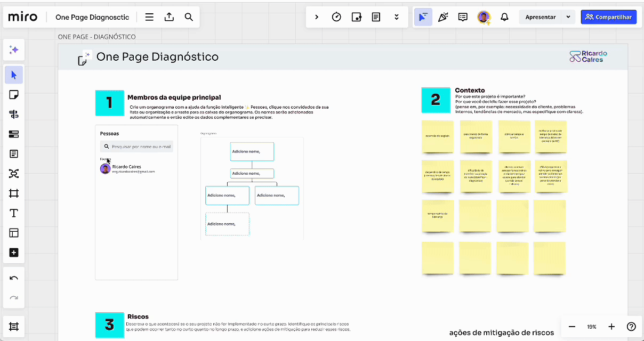Click the Redo arrow
Image resolution: width=644 pixels, height=341 pixels.
click(x=14, y=298)
